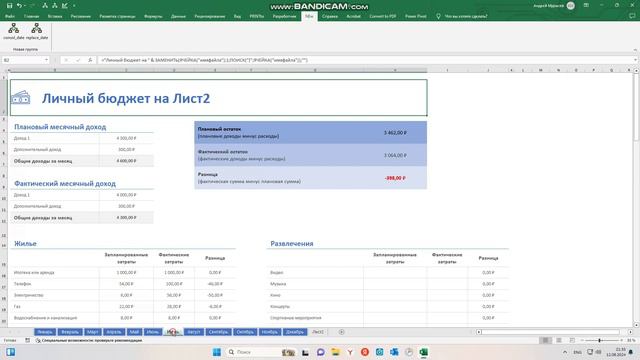Open the Ribbon Display Options button
Image resolution: width=640 pixels, height=360 pixels.
586,6
